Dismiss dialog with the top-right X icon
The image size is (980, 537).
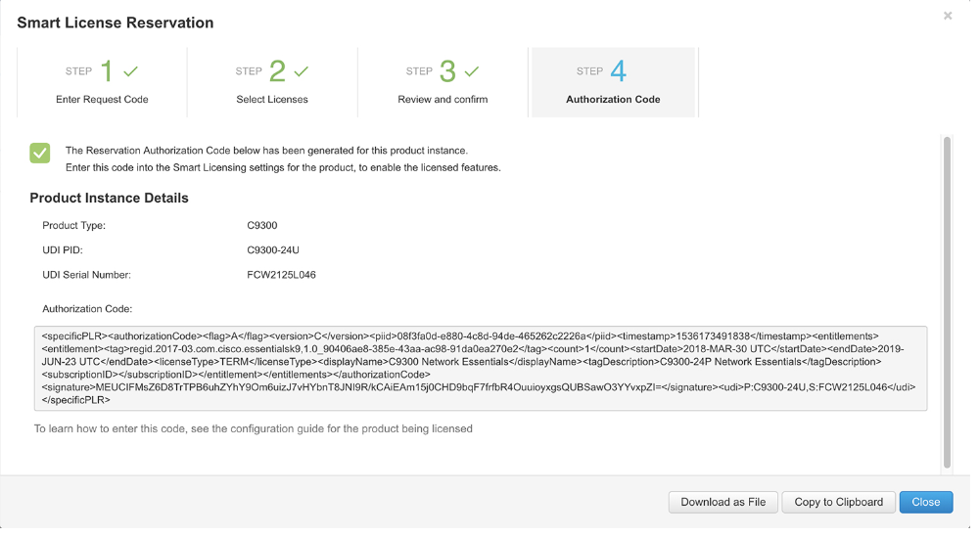click(x=948, y=16)
